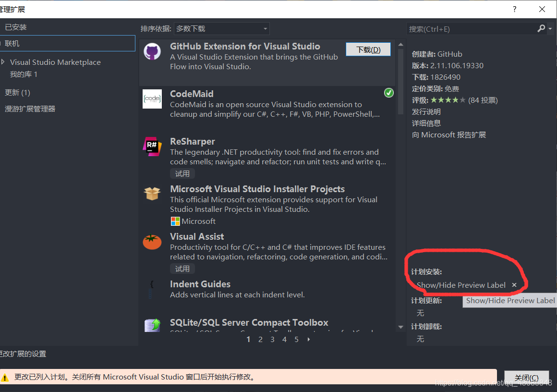
Task: Go to results page 5
Action: click(x=297, y=340)
